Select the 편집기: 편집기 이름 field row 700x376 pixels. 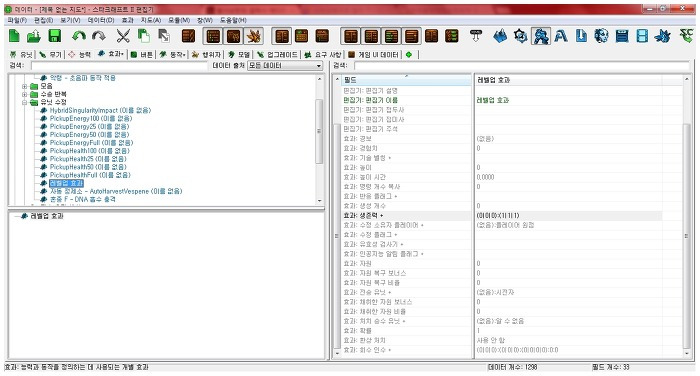[x=502, y=100]
